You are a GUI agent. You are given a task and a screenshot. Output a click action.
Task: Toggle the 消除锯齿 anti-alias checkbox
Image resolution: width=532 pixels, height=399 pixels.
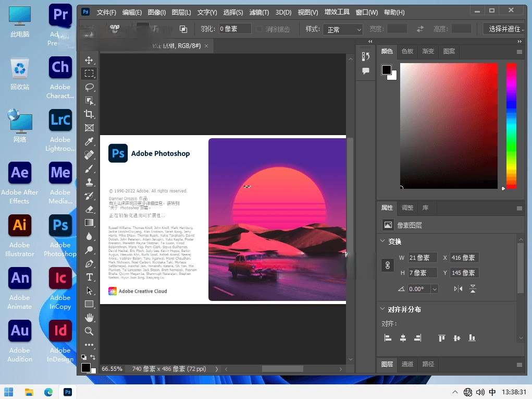pos(259,29)
